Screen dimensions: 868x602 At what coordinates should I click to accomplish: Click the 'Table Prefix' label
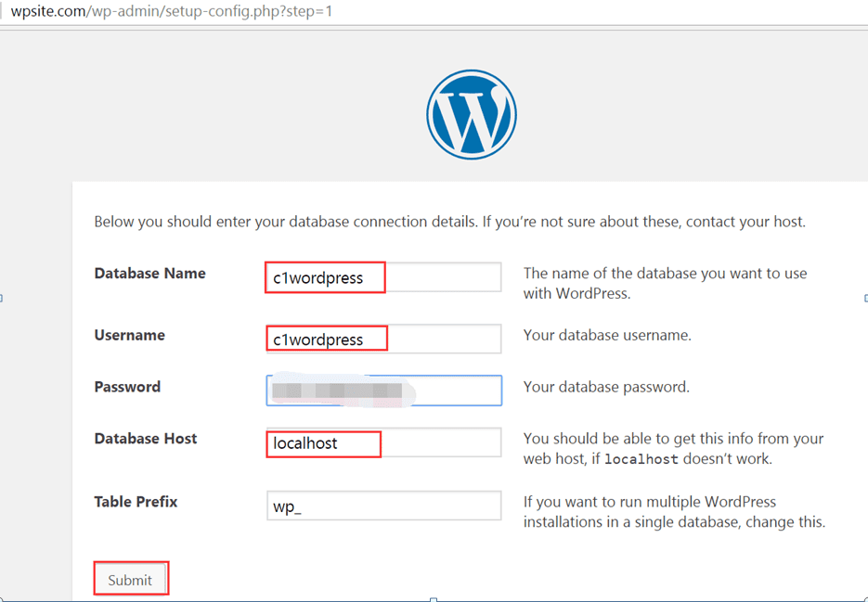136,502
